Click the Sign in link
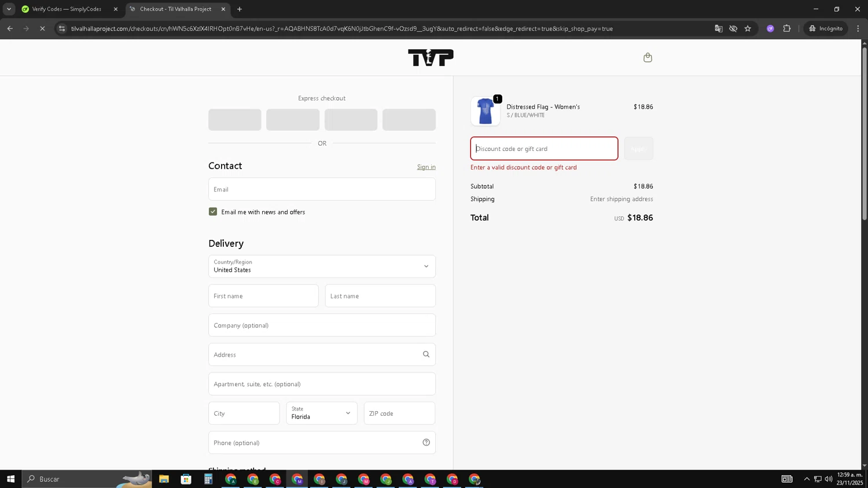Image resolution: width=868 pixels, height=488 pixels. pos(426,167)
